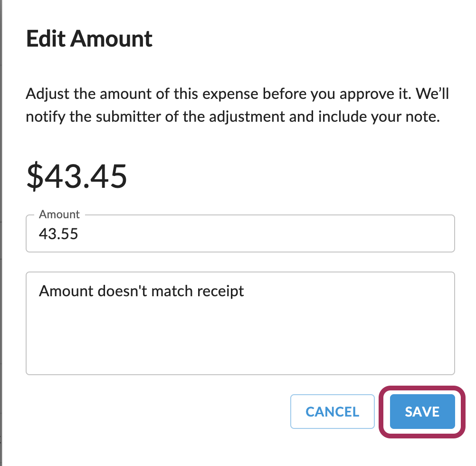Screen dimensions: 476x466
Task: Dismiss the dialog via CANCEL
Action: point(332,411)
